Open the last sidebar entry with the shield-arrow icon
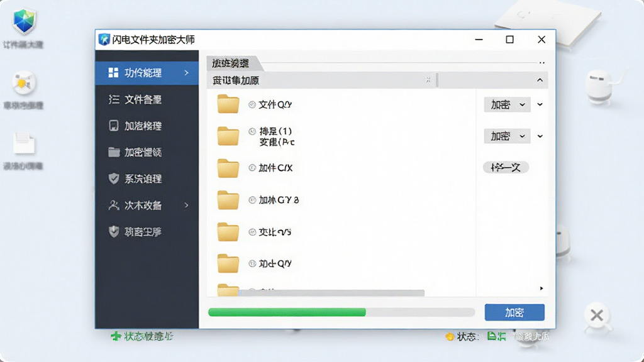The width and height of the screenshot is (644, 362). point(147,232)
